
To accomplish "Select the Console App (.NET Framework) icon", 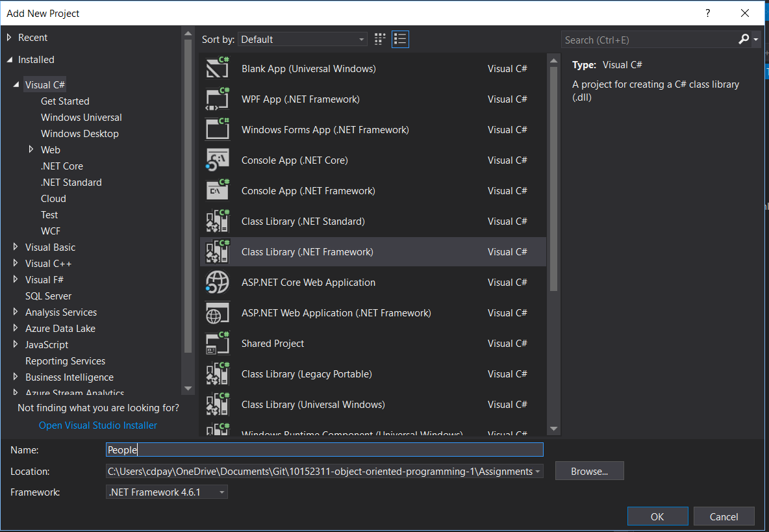I will click(x=218, y=190).
